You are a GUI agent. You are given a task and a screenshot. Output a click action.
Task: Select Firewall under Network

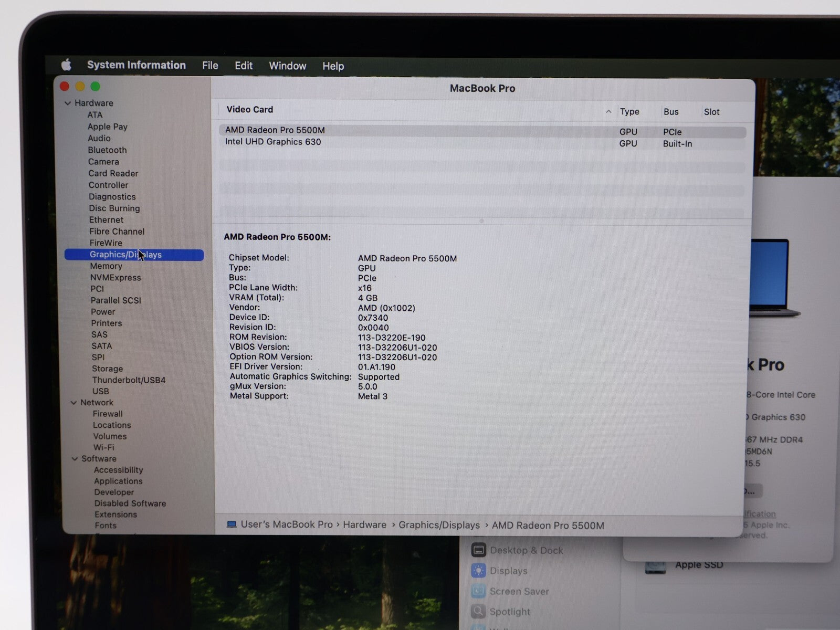click(x=108, y=414)
